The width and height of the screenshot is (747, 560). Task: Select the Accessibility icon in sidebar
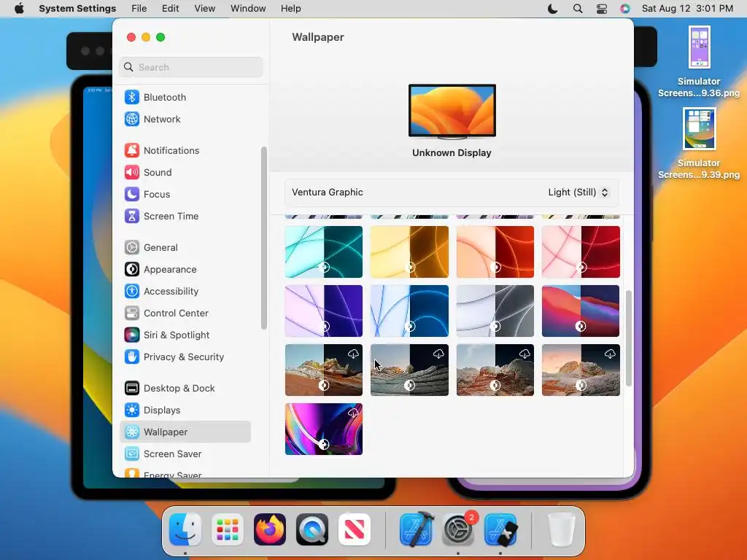(x=132, y=292)
